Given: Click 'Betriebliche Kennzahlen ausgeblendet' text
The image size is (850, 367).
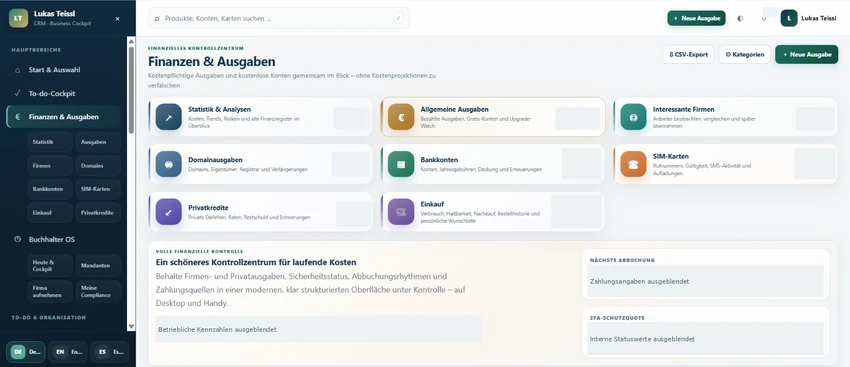Looking at the screenshot, I should 217,329.
